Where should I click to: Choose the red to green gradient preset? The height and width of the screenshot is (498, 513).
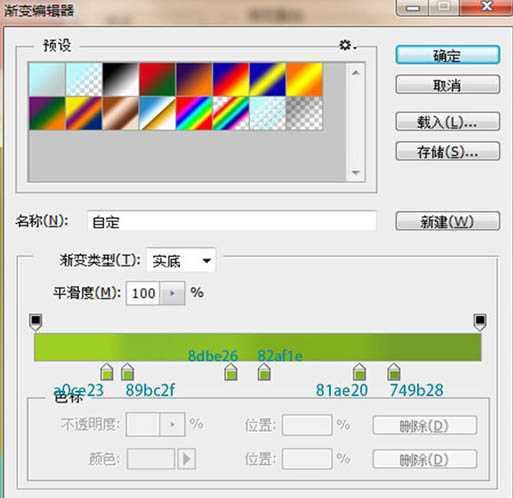click(x=157, y=80)
